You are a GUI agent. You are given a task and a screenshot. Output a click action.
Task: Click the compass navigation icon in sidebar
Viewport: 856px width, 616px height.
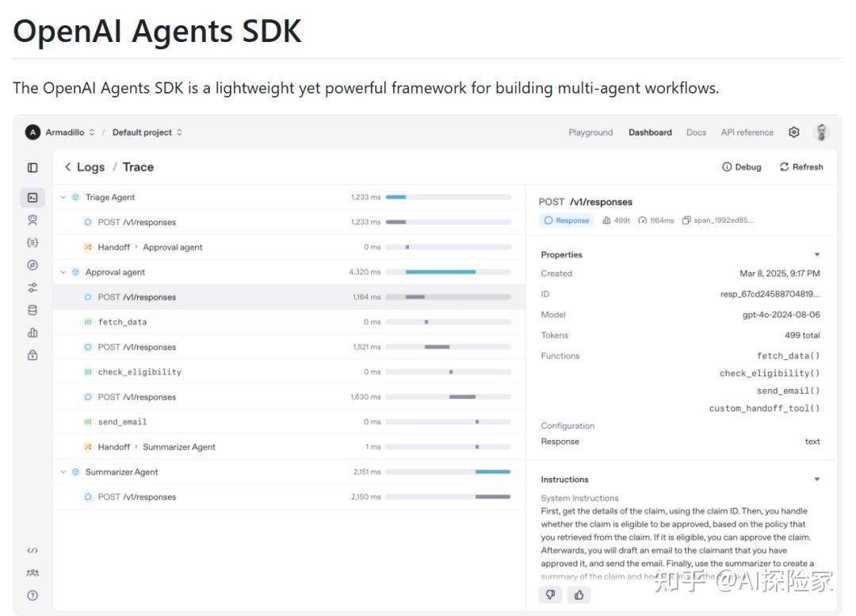tap(32, 265)
